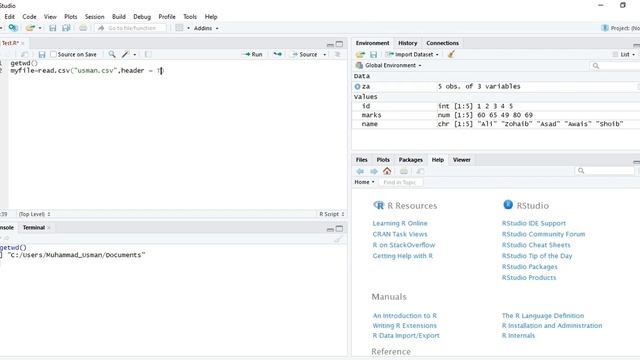
Task: Switch to the History tab
Action: [x=407, y=43]
